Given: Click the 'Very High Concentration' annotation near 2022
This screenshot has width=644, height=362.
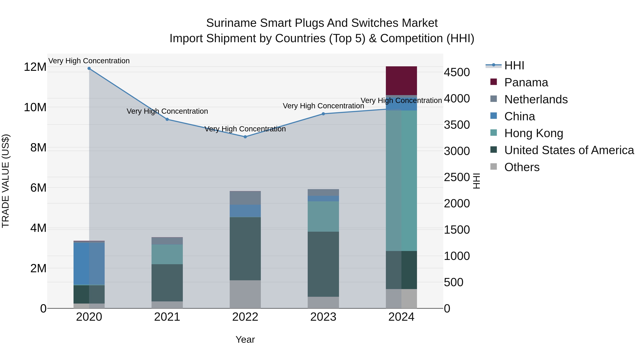Looking at the screenshot, I should coord(245,129).
